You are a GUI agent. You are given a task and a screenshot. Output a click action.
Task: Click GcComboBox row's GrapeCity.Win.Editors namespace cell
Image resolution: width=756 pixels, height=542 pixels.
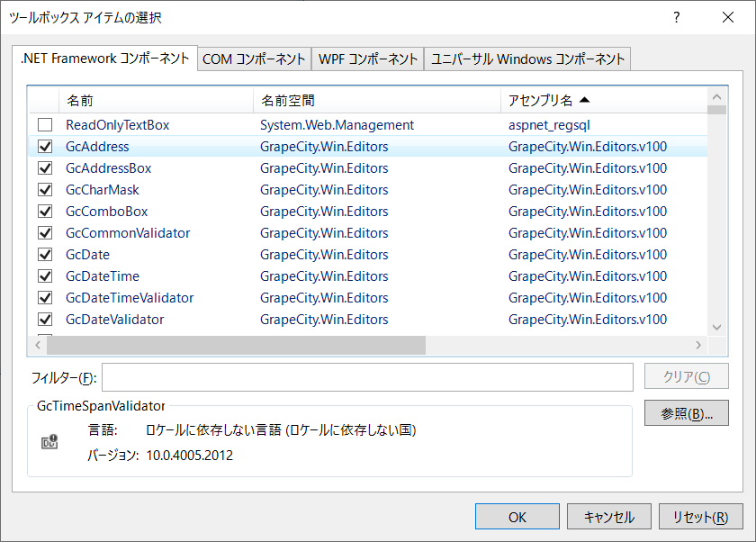tap(324, 212)
